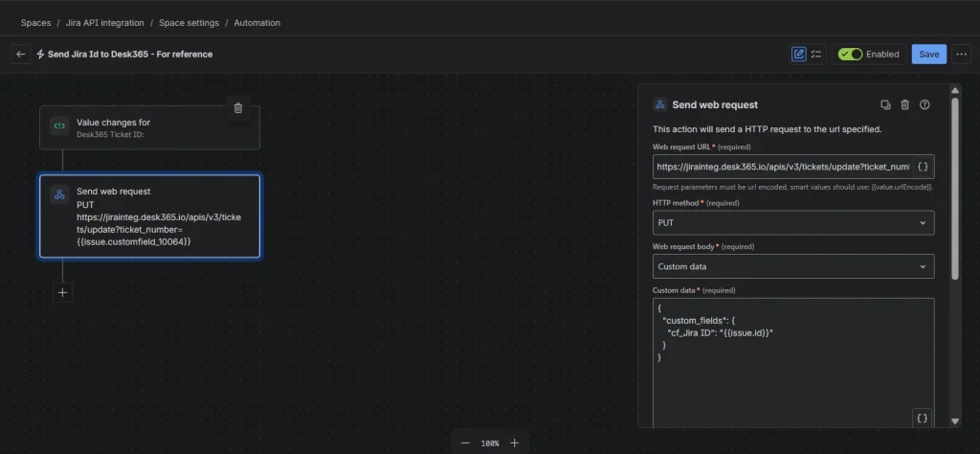Image resolution: width=980 pixels, height=454 pixels.
Task: Insert smart value in URL field
Action: click(x=924, y=167)
